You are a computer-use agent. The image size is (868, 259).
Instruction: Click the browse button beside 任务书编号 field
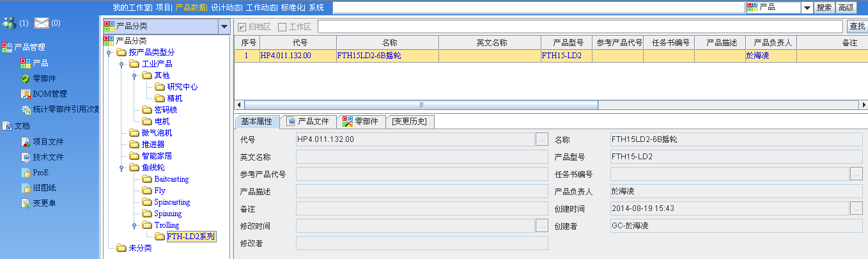856,173
